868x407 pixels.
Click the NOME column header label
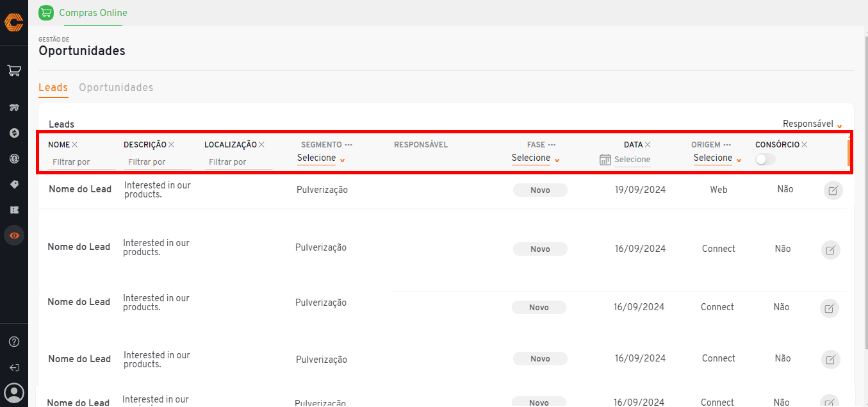[x=59, y=145]
